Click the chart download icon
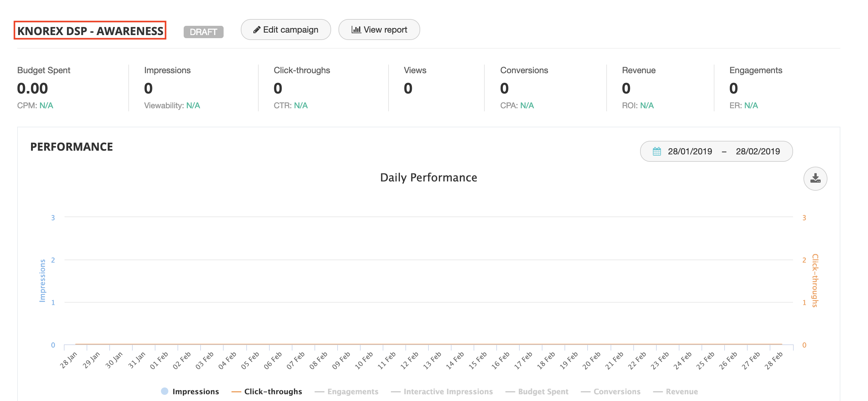 (815, 178)
